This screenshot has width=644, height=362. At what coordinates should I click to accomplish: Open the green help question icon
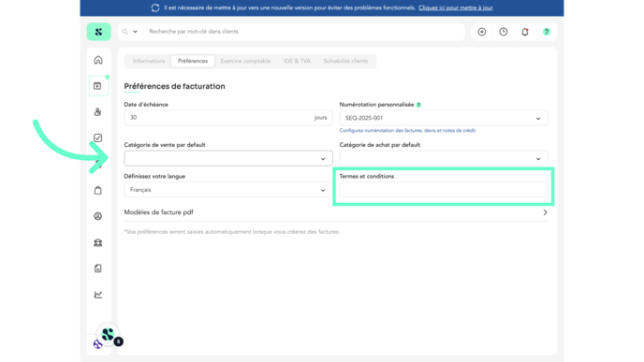[x=547, y=32]
